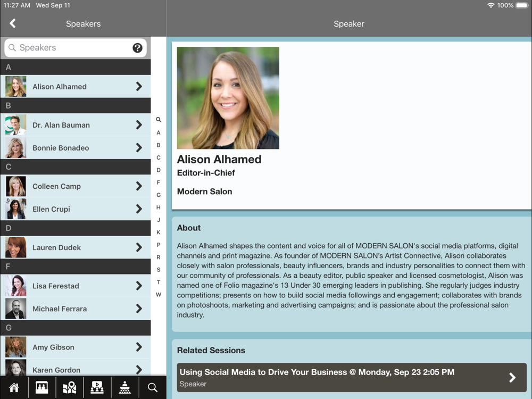Screen dimensions: 532x399
Task: Tap Ellen Crupi's thumbnail
Action: tap(15, 209)
